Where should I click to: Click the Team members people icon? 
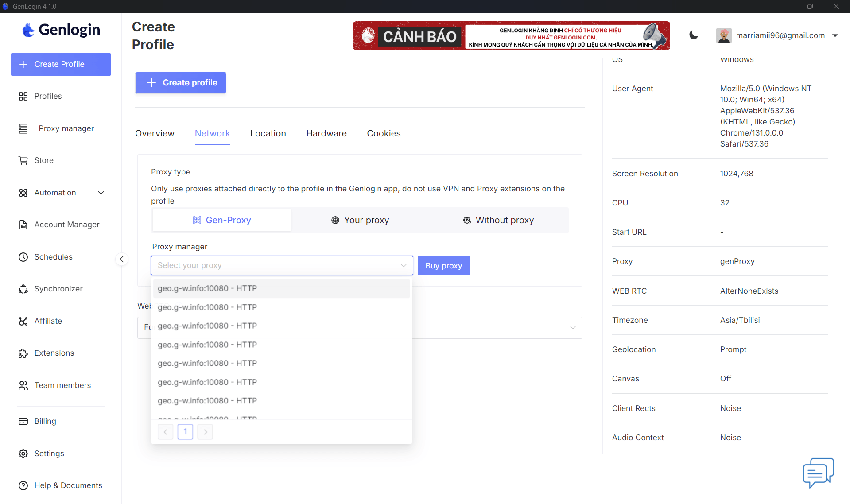tap(23, 385)
